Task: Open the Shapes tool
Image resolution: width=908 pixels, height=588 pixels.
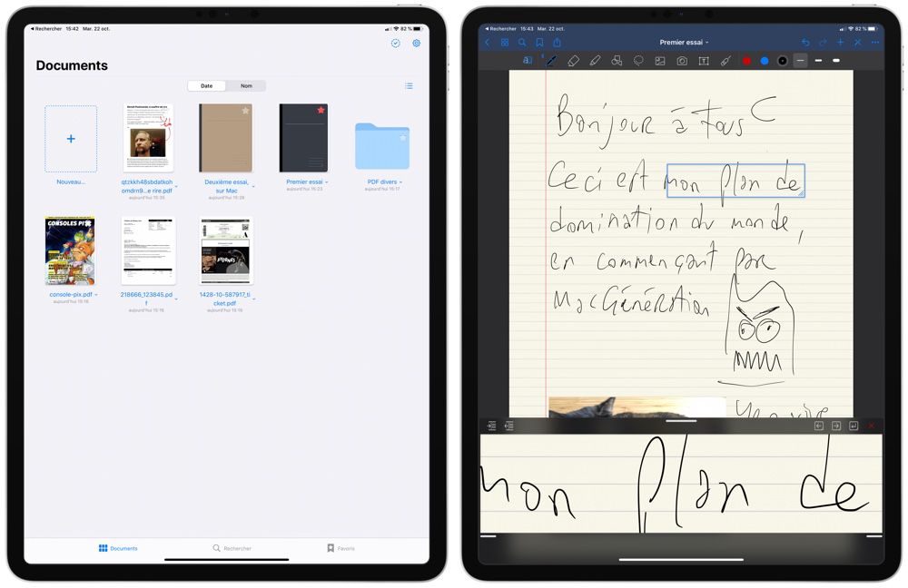Action: click(x=615, y=60)
